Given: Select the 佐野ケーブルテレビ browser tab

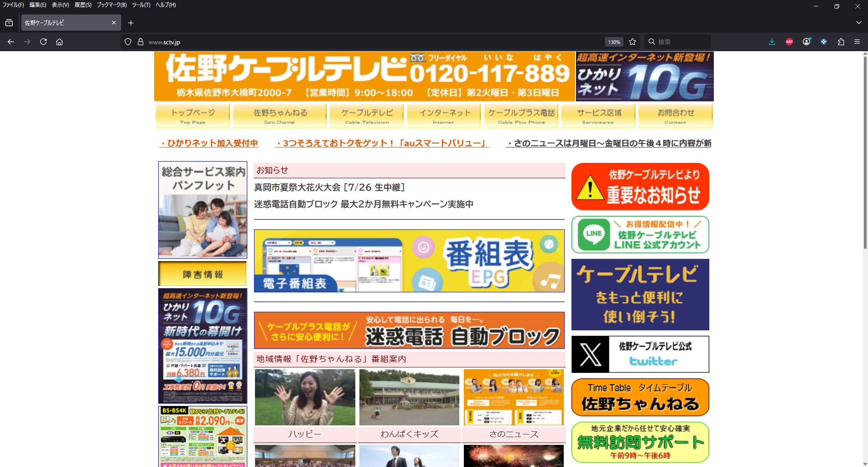Looking at the screenshot, I should pos(71,23).
